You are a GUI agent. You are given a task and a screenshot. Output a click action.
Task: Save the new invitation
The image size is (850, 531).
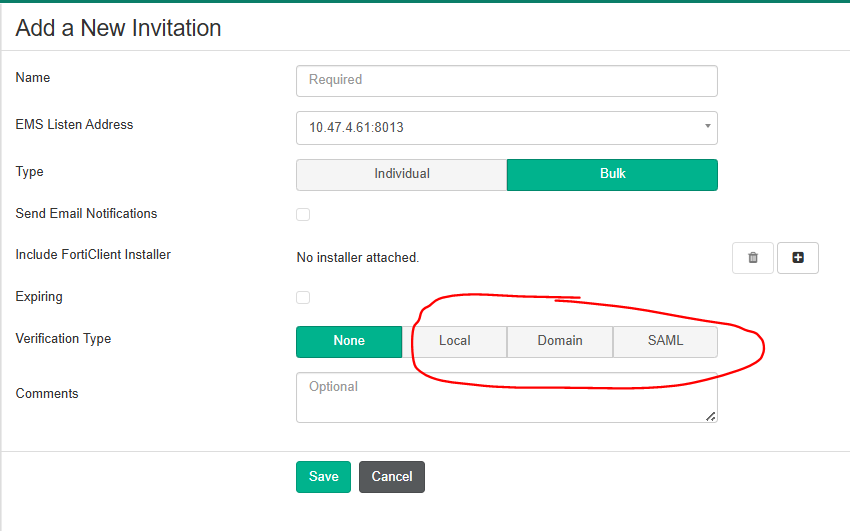point(323,477)
